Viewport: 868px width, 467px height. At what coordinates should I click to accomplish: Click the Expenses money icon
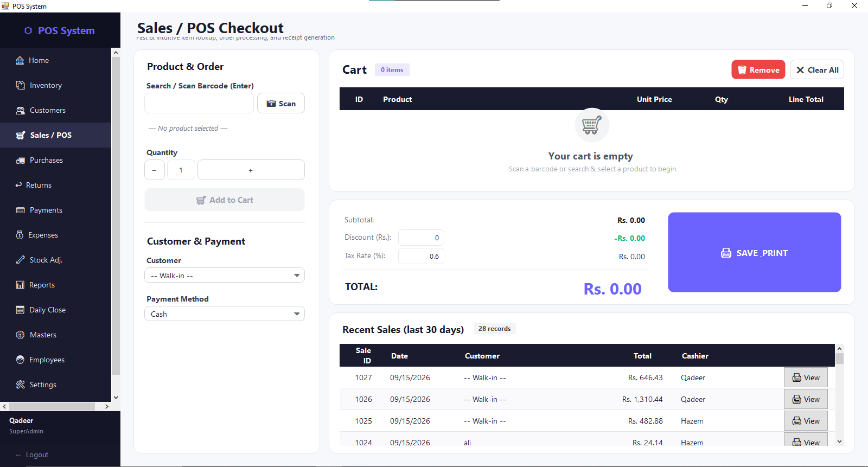20,235
